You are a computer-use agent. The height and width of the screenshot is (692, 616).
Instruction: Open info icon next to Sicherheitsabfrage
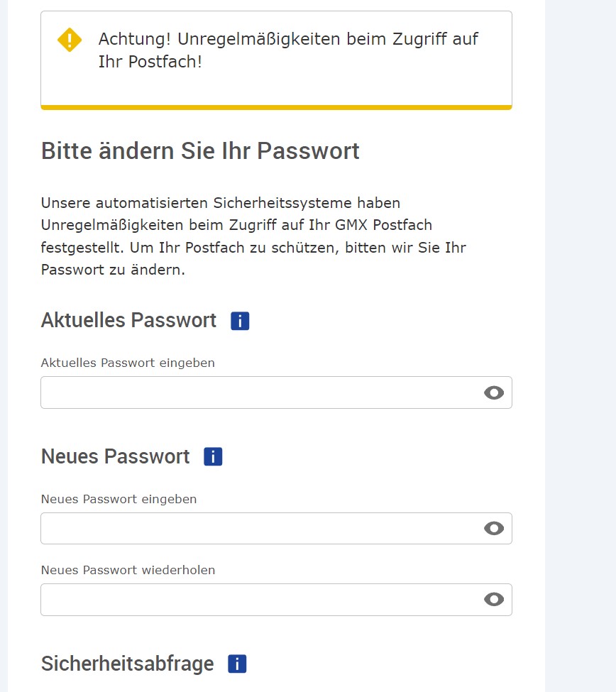[237, 664]
